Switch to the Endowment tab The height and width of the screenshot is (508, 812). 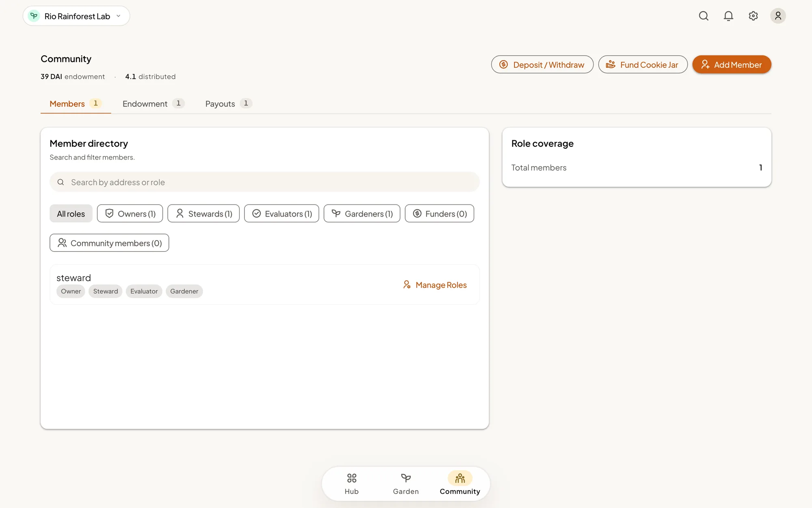click(153, 104)
